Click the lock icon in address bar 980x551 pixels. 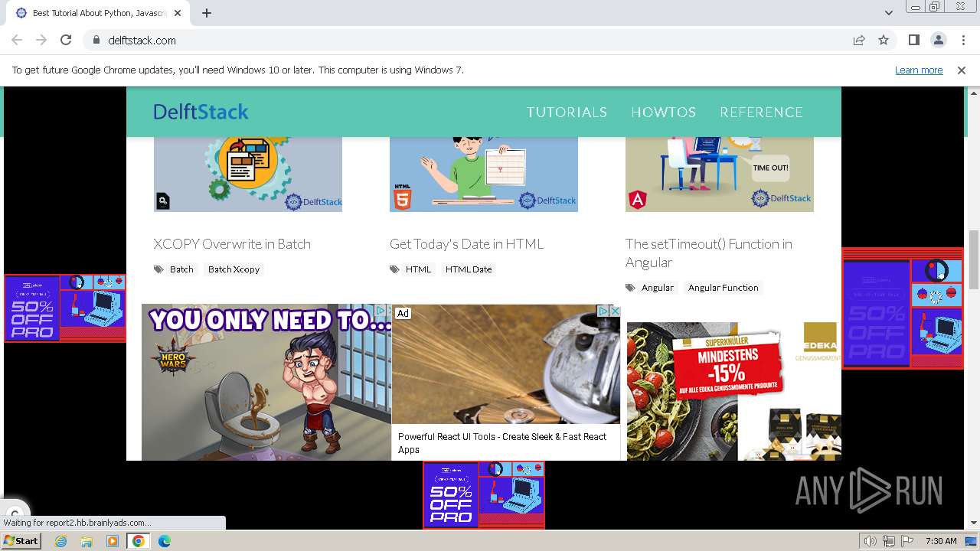click(96, 40)
